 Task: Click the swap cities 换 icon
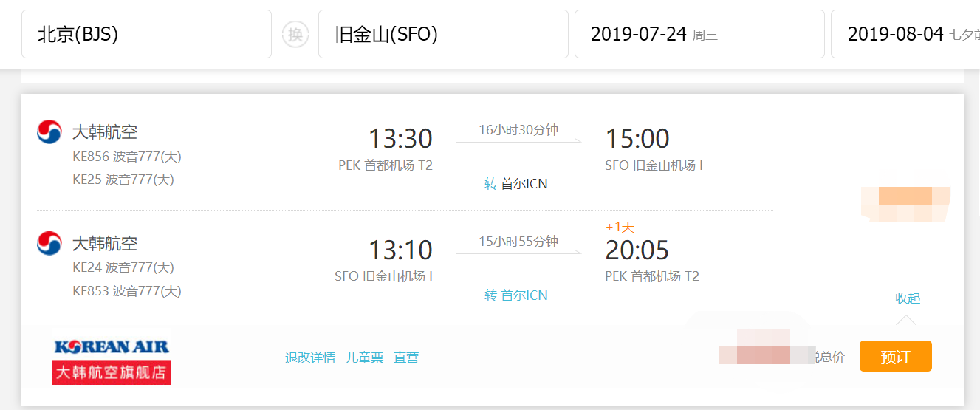pyautogui.click(x=295, y=34)
